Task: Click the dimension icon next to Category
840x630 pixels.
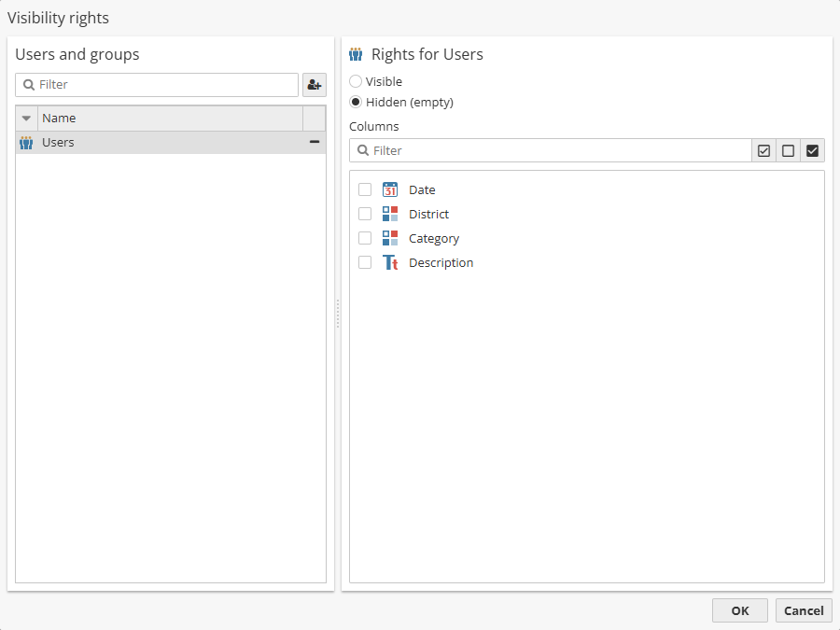Action: point(390,237)
